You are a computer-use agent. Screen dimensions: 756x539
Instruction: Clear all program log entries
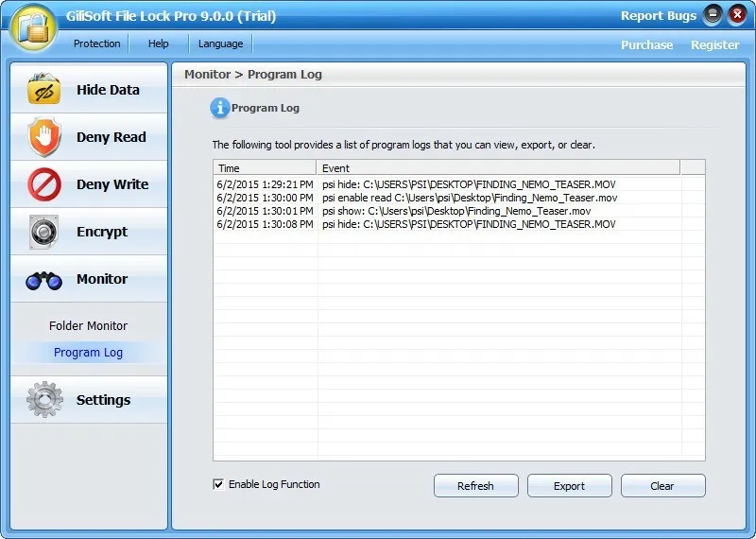pyautogui.click(x=663, y=485)
